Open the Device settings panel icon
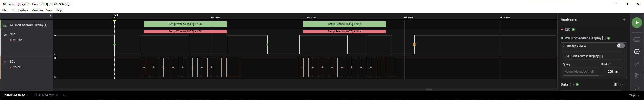This screenshot has width=644, height=100. [x=637, y=39]
